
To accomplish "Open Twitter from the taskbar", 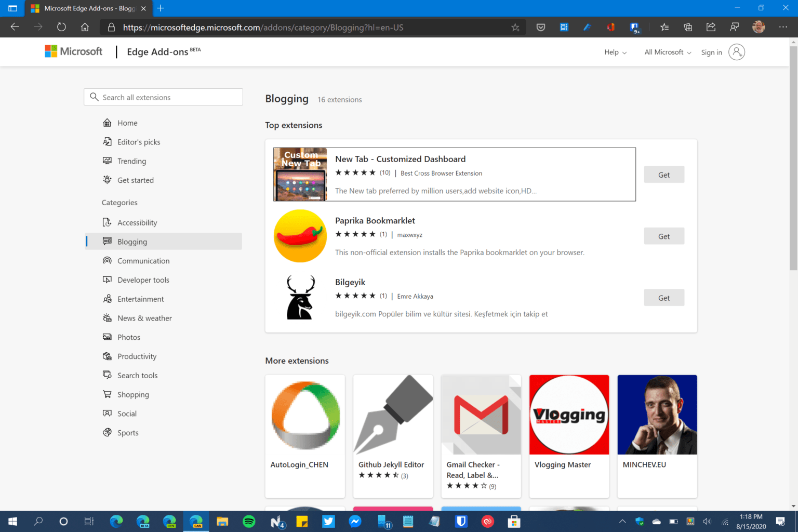I will pos(328,521).
